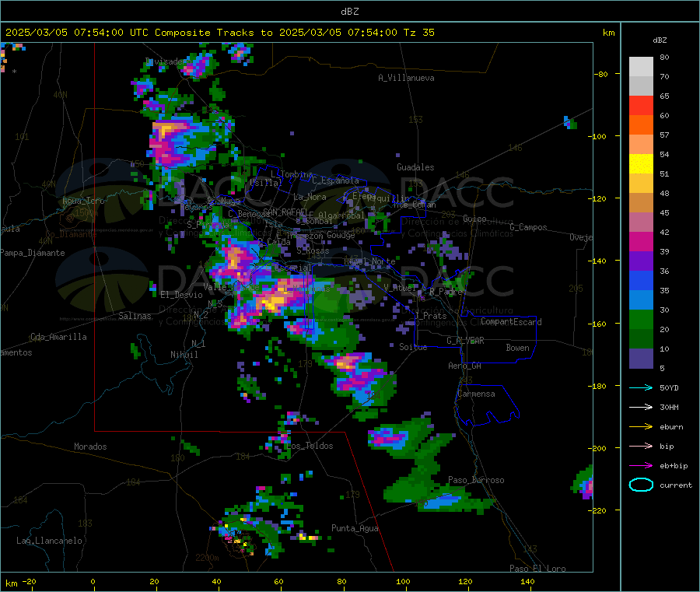The height and width of the screenshot is (592, 700).
Task: Click the Pampa_Diamante label
Action: tap(33, 253)
